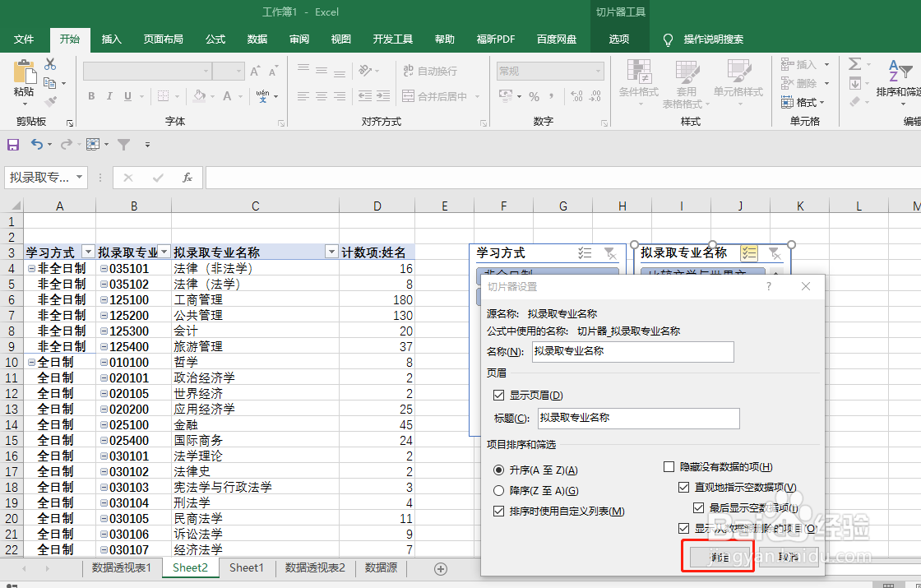The height and width of the screenshot is (588, 921).
Task: Click the filter funnel icon in quick access toolbar
Action: [x=123, y=145]
